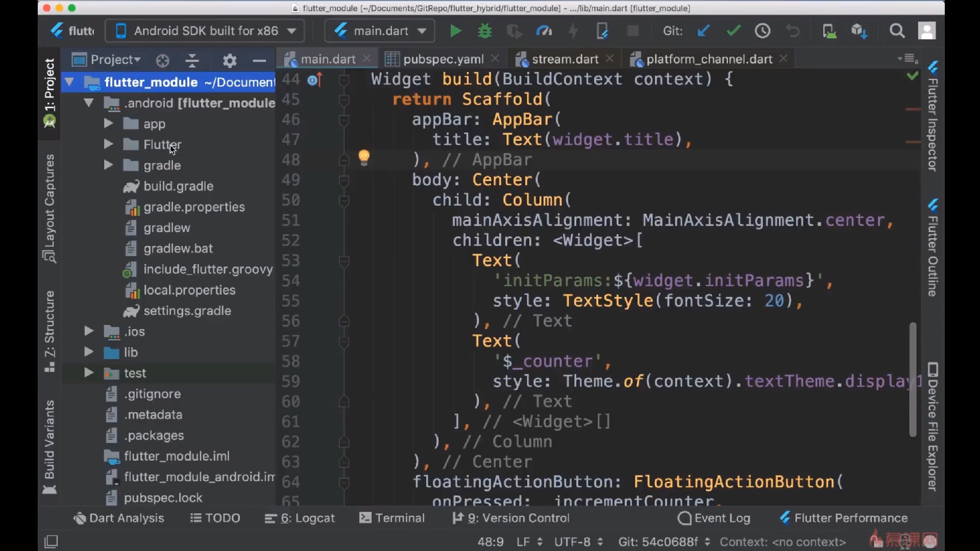980x551 pixels.
Task: Toggle the Build Variants side panel
Action: (50, 447)
